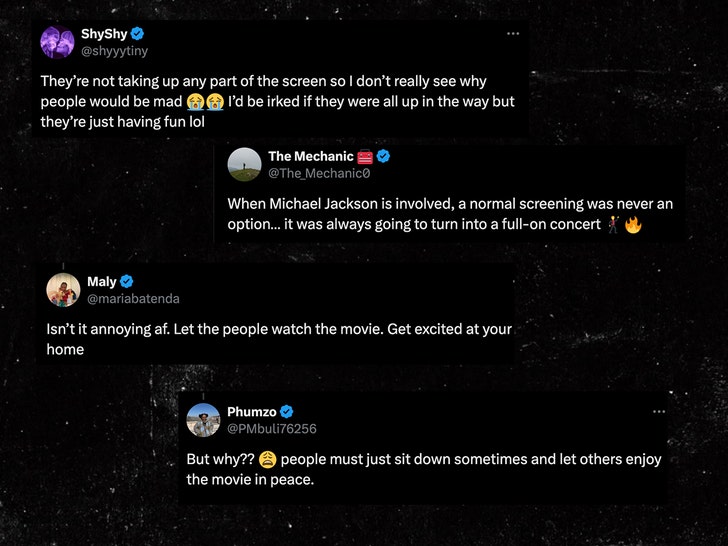The height and width of the screenshot is (546, 728).
Task: Click the verified badge next to Phumzo
Action: [286, 412]
